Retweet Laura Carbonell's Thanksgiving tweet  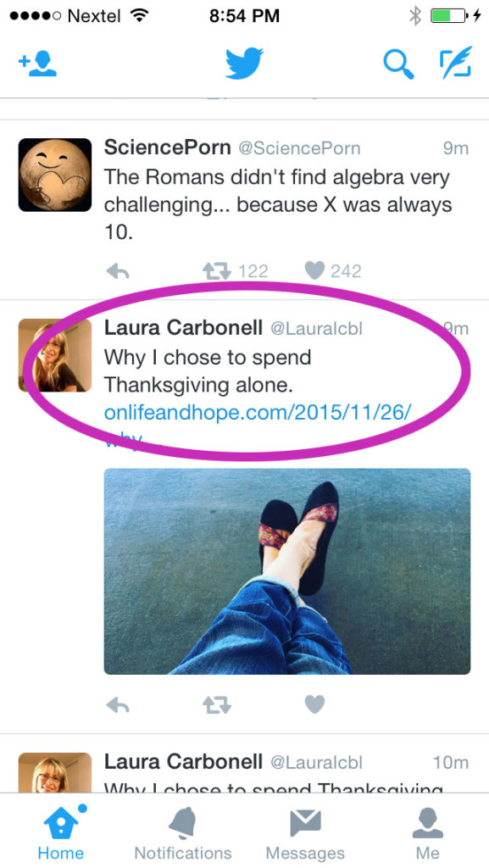click(216, 704)
